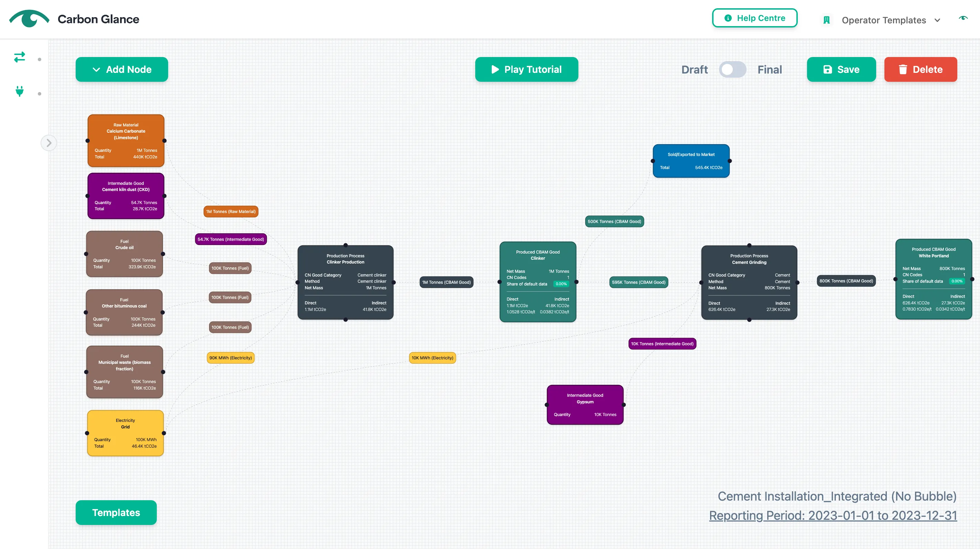Click the small eye icon at top right
The width and height of the screenshot is (980, 549).
(963, 18)
